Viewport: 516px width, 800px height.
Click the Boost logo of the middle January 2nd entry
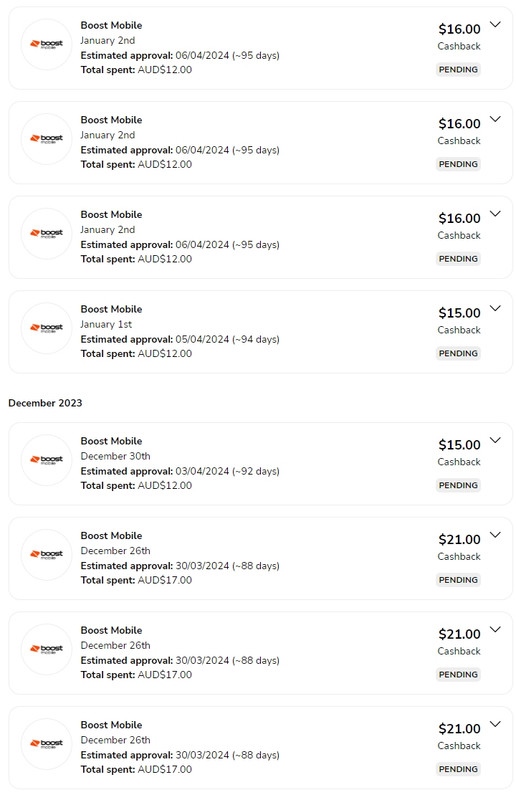click(x=46, y=138)
